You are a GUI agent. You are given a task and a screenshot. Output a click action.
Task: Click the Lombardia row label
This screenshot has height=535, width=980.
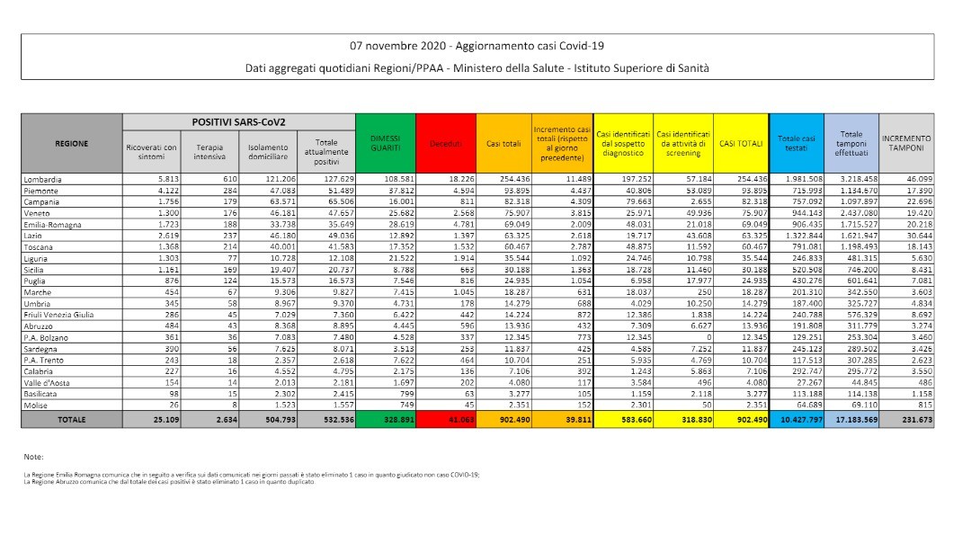point(47,180)
